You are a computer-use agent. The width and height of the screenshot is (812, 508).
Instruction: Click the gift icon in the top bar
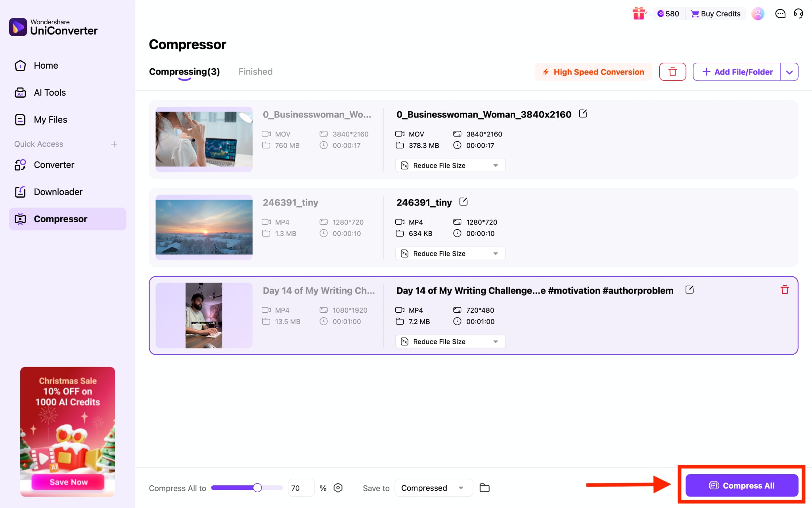pos(639,13)
